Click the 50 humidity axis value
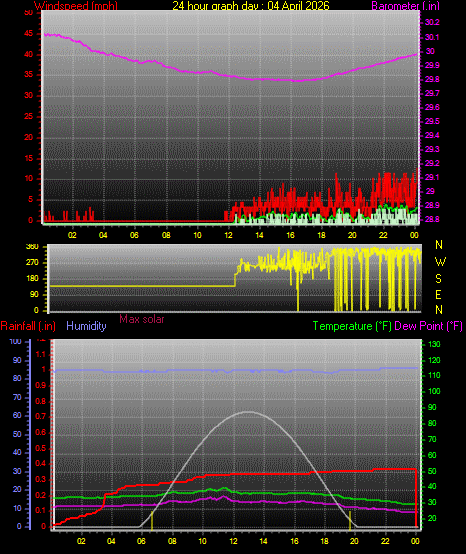 pos(17,434)
